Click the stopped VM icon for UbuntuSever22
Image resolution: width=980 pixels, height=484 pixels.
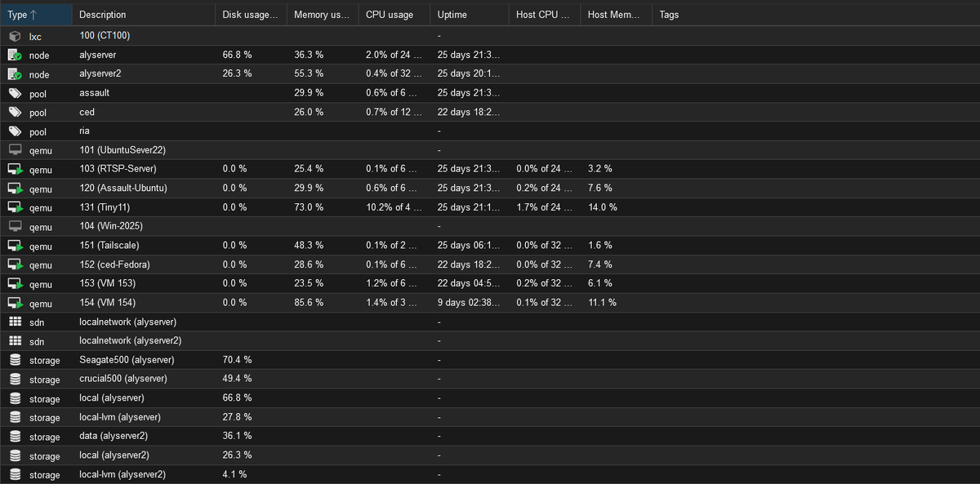tap(14, 150)
